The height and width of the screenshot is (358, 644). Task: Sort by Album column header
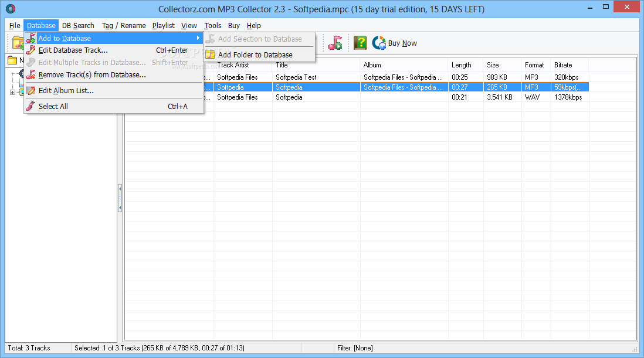(x=404, y=65)
